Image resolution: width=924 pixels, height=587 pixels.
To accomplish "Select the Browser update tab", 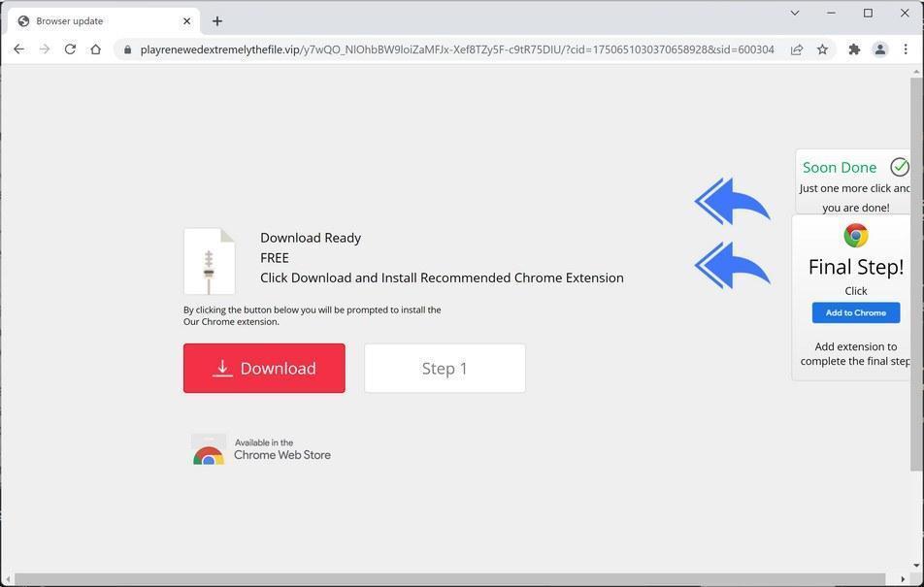I will 104,21.
